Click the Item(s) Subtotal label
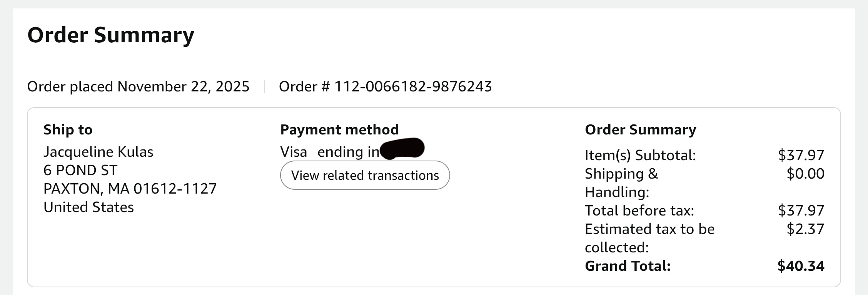 click(640, 155)
